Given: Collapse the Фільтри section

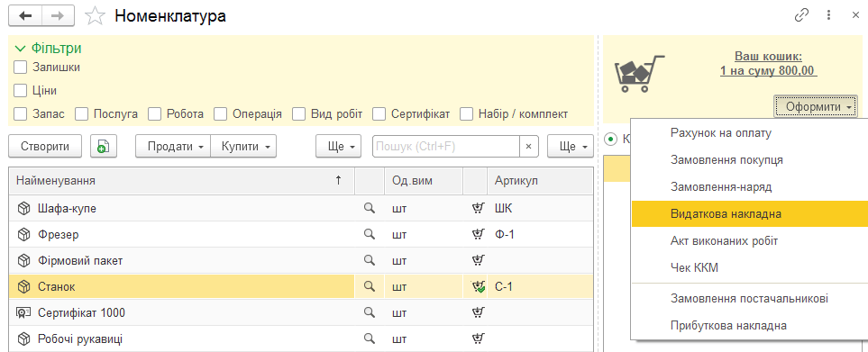Looking at the screenshot, I should click(21, 49).
